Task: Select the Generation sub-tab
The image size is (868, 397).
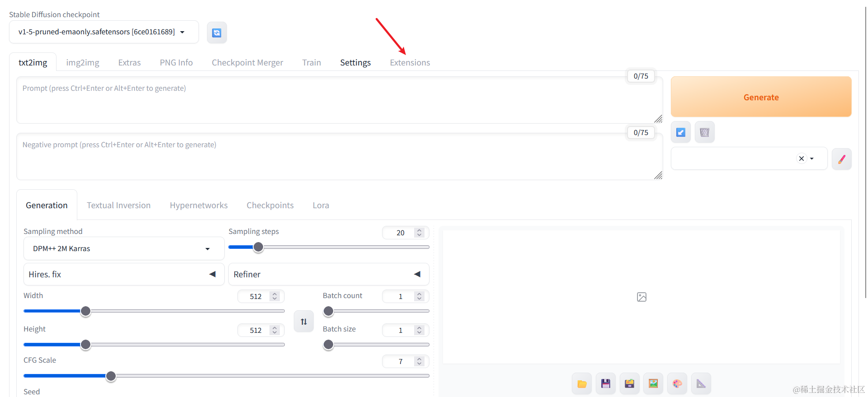Action: (x=47, y=205)
